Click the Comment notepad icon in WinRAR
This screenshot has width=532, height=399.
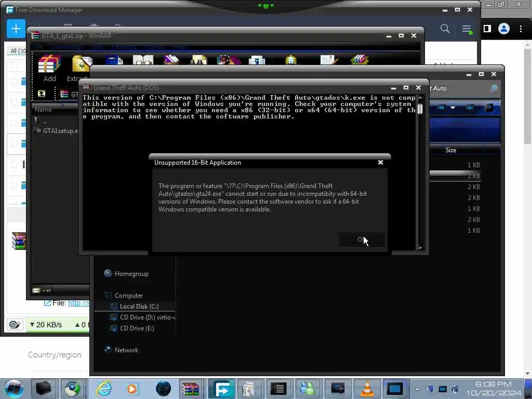point(328,60)
